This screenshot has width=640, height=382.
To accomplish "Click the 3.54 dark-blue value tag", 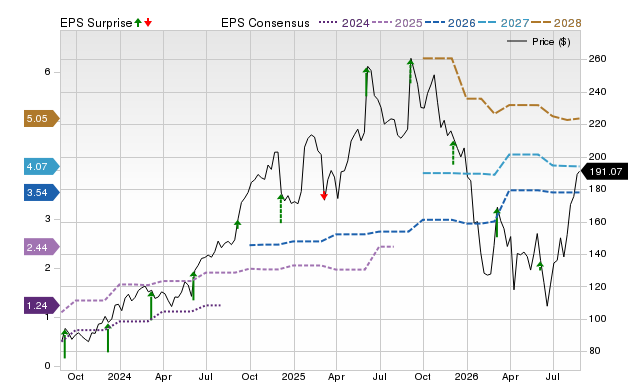I will (x=42, y=193).
